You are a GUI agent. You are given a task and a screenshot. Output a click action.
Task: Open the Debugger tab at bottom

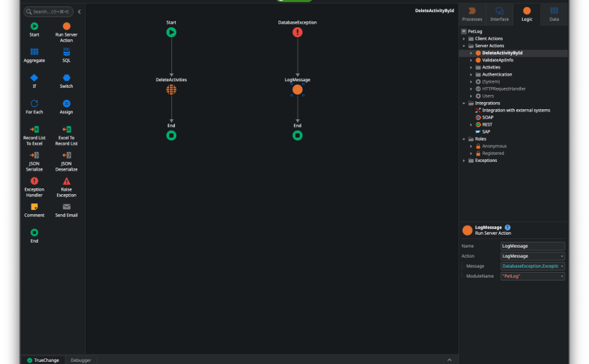pos(81,360)
